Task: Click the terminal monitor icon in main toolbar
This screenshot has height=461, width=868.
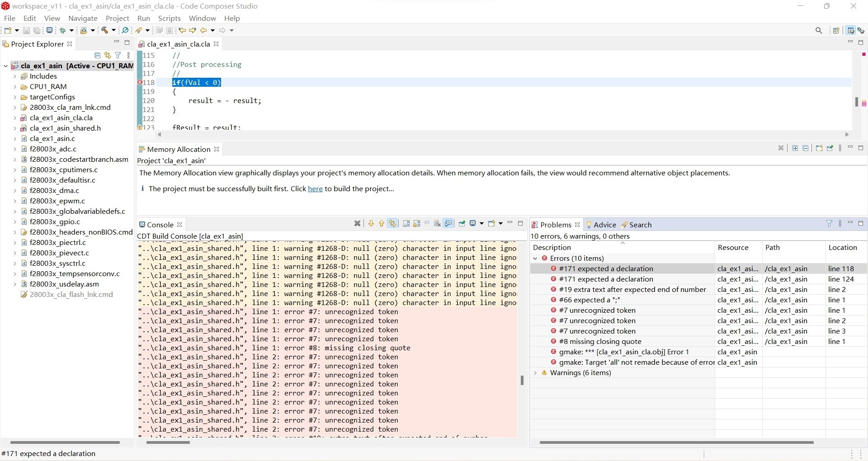Action: point(49,30)
